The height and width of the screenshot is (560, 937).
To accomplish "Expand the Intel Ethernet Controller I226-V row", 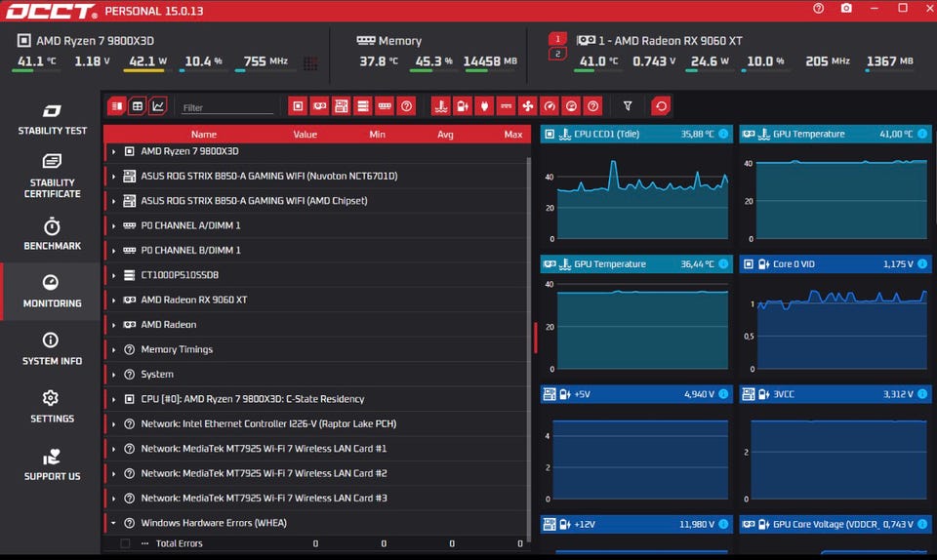I will pyautogui.click(x=113, y=423).
